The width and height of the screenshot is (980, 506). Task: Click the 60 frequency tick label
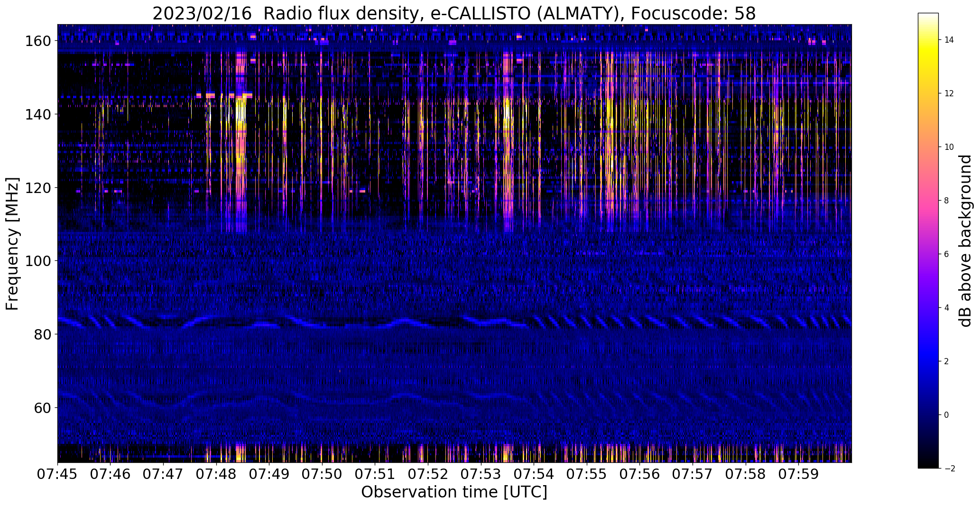coord(43,407)
